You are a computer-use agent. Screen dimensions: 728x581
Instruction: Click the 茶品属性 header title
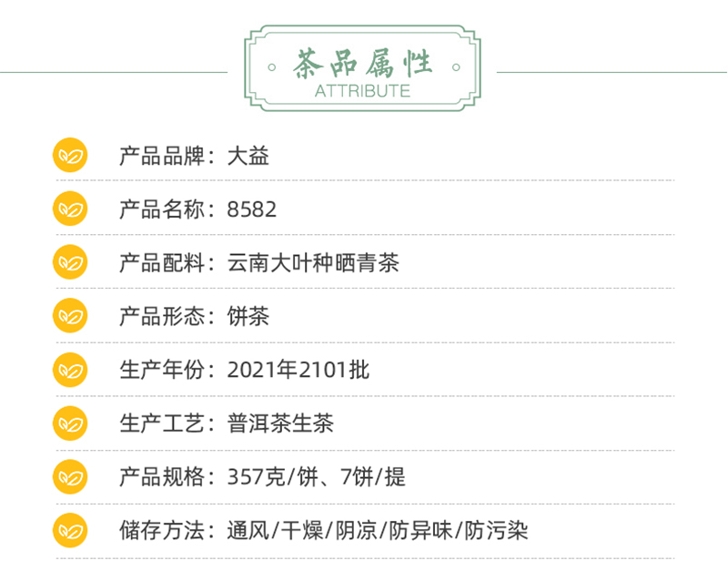click(362, 64)
